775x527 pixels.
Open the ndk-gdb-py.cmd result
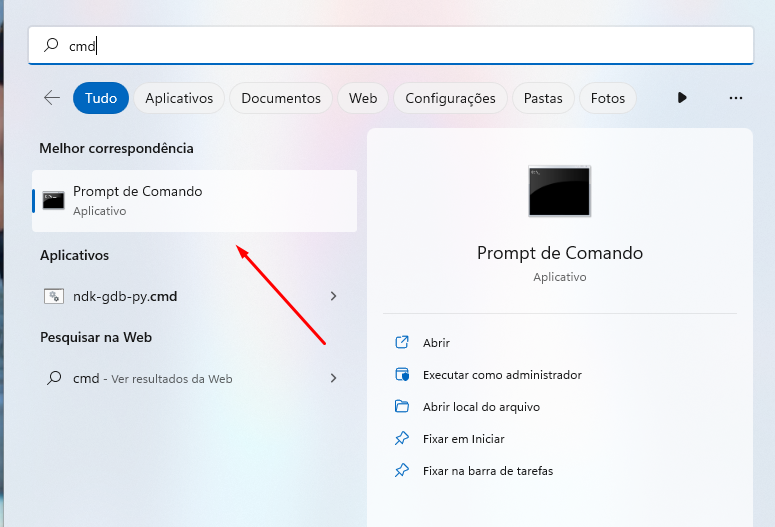tap(194, 296)
